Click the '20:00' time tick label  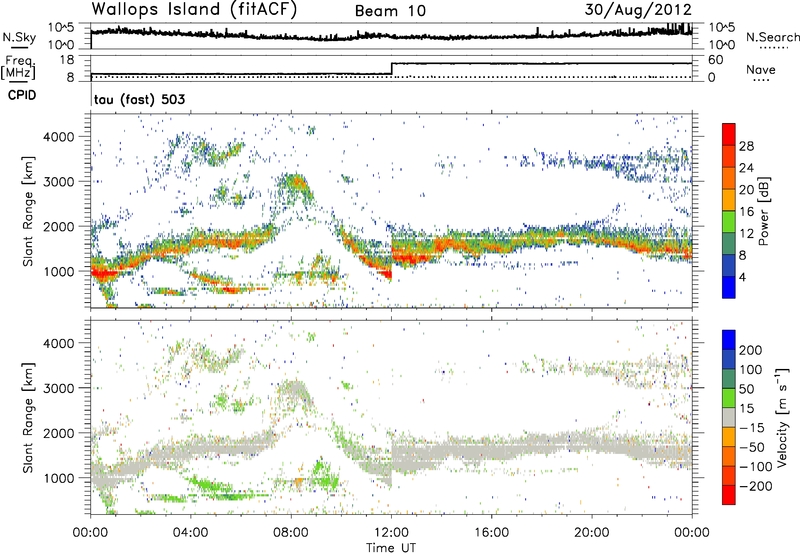pyautogui.click(x=592, y=533)
